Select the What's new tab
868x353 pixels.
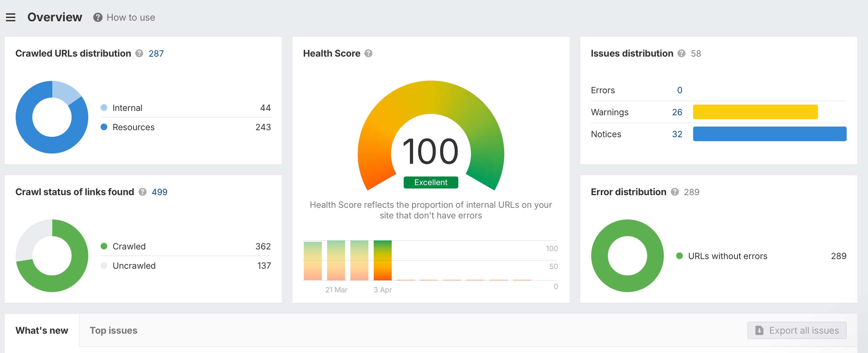point(41,330)
